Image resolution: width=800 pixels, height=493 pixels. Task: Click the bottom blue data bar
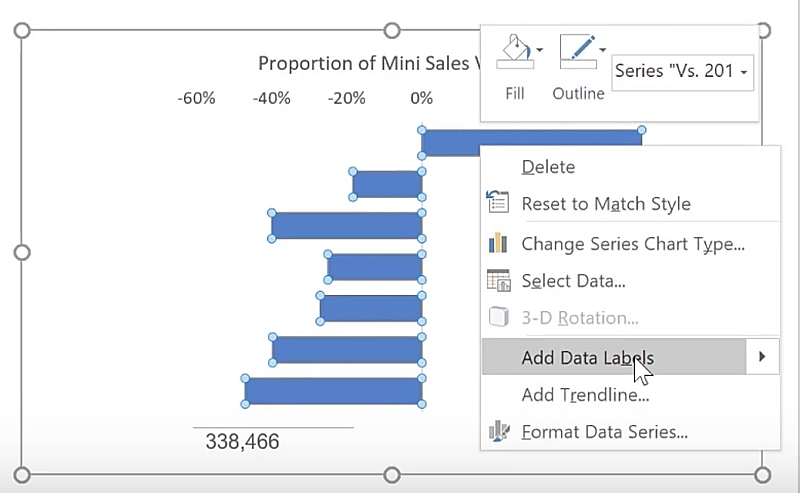[x=333, y=391]
